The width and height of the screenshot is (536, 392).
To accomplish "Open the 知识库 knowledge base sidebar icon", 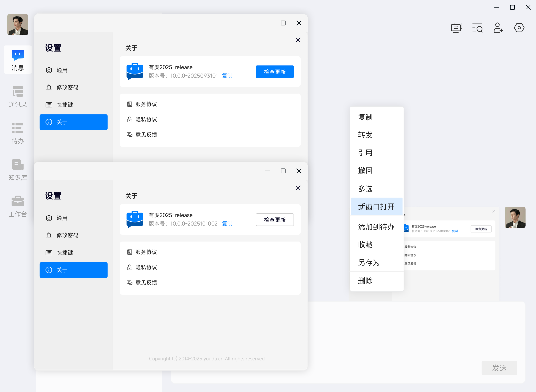I will (18, 169).
